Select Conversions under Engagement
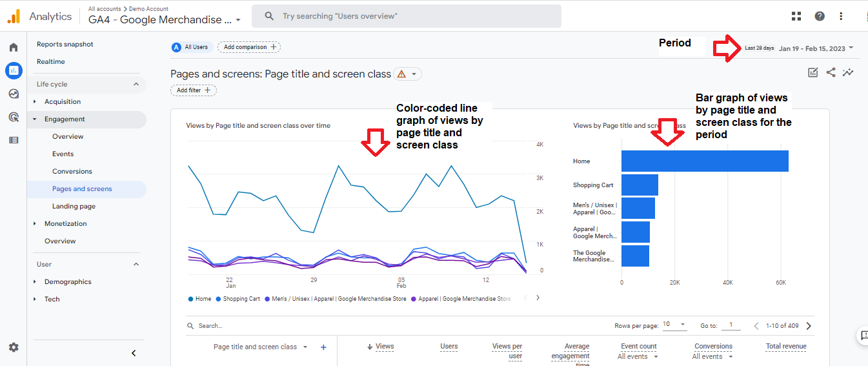This screenshot has width=868, height=366. 72,171
